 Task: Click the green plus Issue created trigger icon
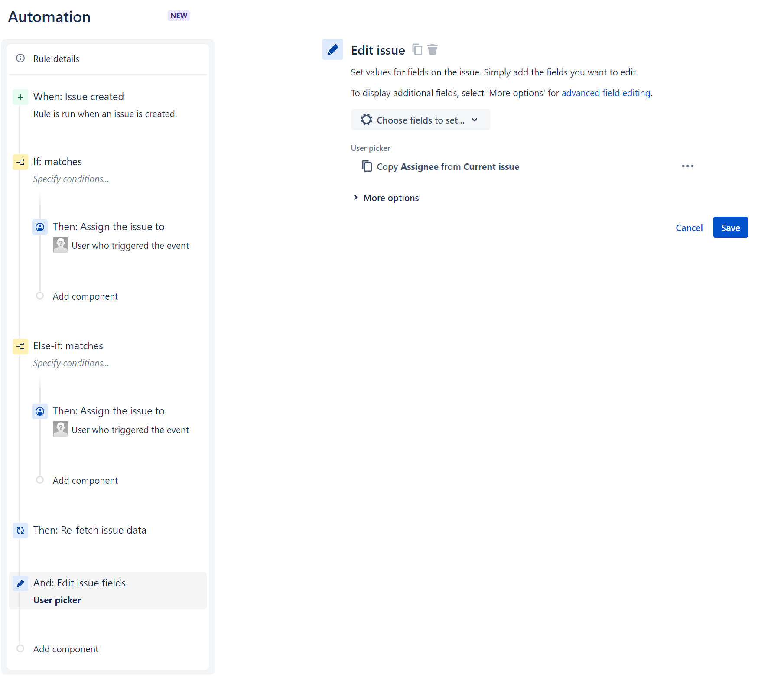(x=20, y=97)
